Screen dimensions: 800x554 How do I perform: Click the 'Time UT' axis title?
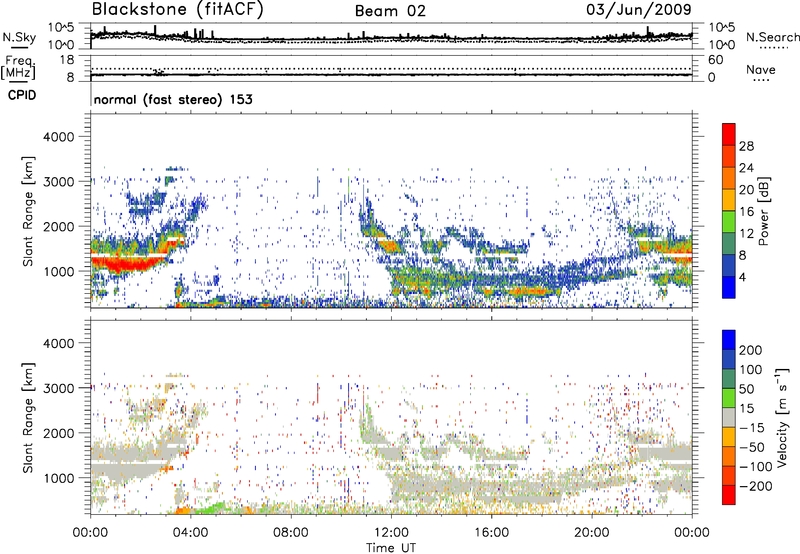(x=391, y=547)
